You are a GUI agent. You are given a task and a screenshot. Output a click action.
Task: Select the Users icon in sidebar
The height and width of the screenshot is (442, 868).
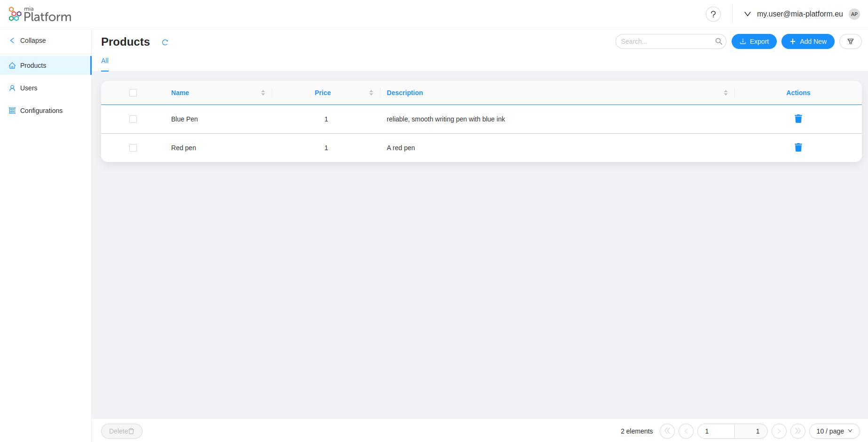[x=12, y=88]
